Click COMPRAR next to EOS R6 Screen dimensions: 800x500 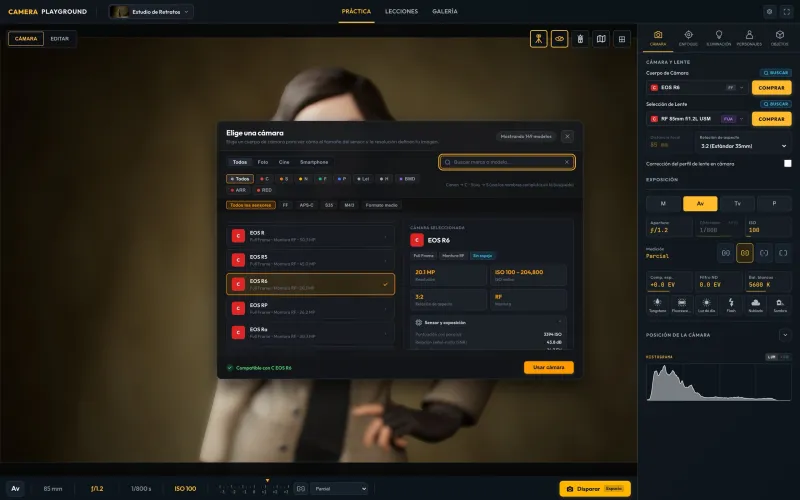point(771,88)
